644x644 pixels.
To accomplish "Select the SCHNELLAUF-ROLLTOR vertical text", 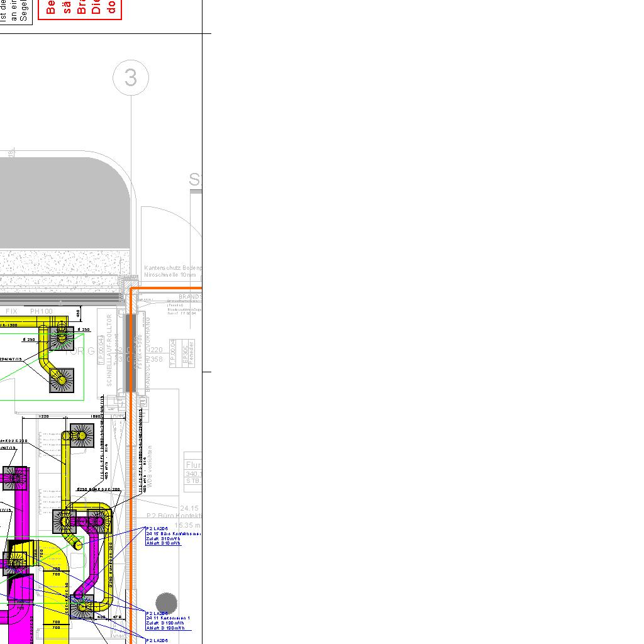I will click(x=109, y=350).
